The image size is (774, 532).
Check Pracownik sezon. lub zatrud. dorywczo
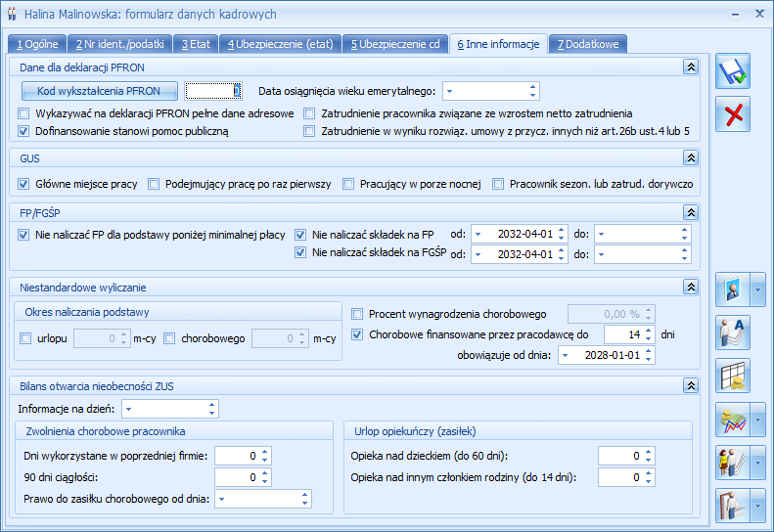(498, 184)
